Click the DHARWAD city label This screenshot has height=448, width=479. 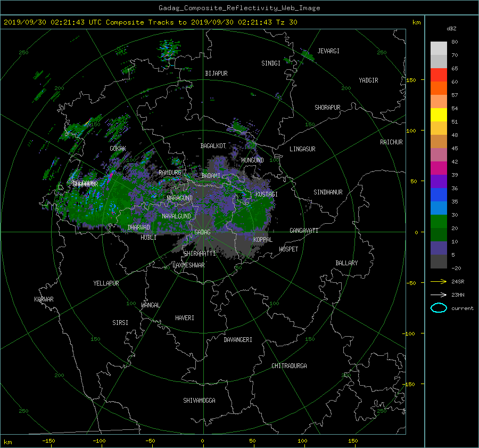click(139, 227)
